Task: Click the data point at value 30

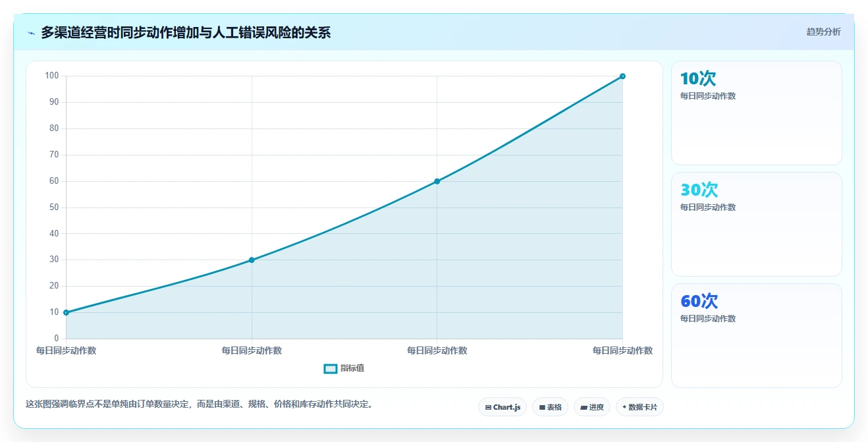Action: click(x=252, y=260)
